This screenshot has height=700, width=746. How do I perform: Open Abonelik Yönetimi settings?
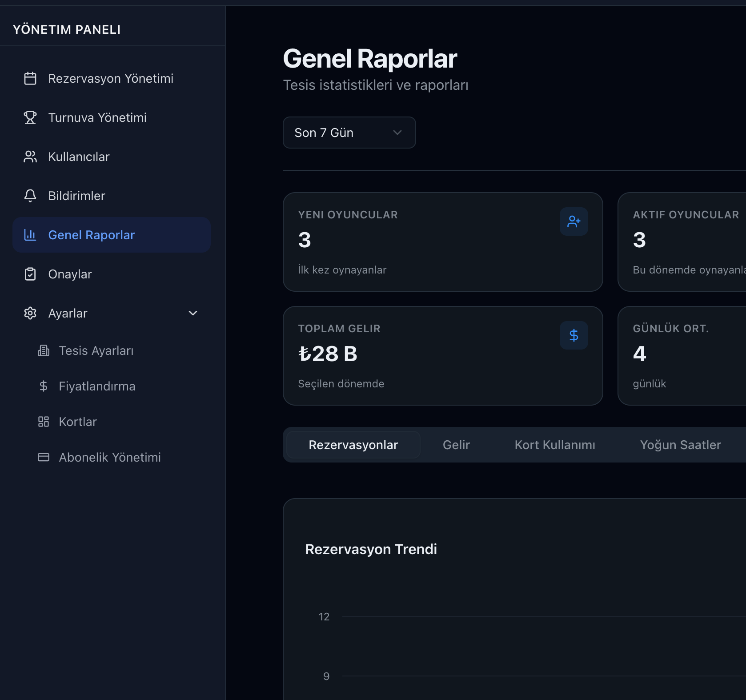point(110,457)
